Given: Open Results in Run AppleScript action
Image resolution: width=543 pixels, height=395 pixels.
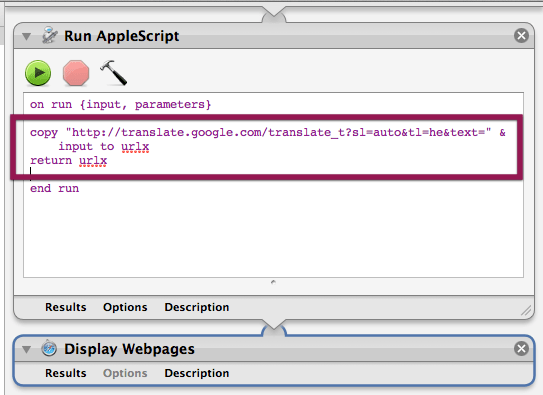Looking at the screenshot, I should point(66,307).
